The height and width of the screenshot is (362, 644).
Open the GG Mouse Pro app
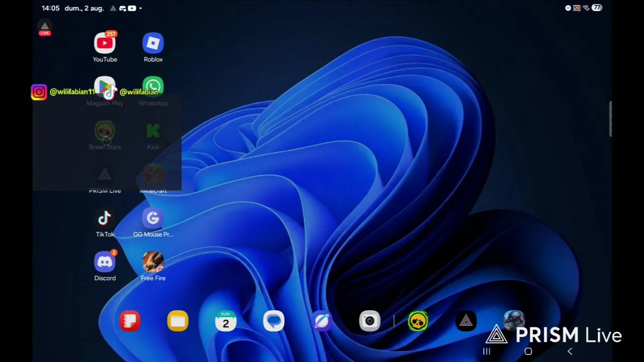point(153,219)
